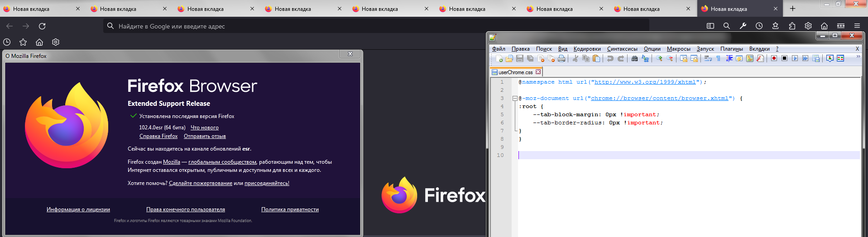Open settings gear icon in Firefox toolbar
868x237 pixels.
[x=808, y=26]
